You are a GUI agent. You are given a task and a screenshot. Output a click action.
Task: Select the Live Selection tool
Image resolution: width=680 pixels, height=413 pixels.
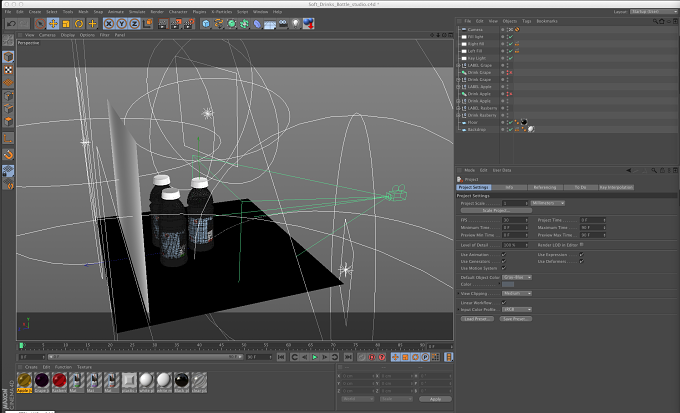click(40, 23)
